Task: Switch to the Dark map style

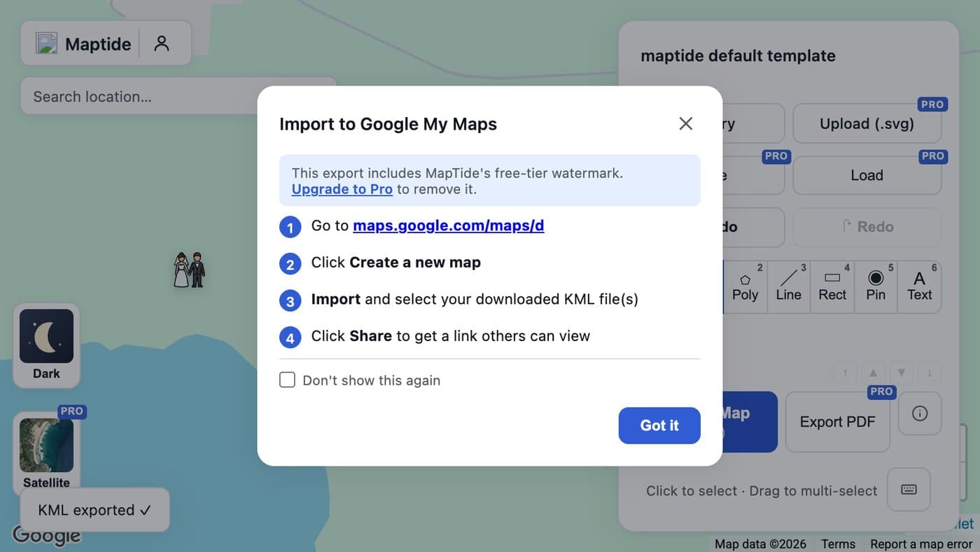Action: [x=46, y=345]
